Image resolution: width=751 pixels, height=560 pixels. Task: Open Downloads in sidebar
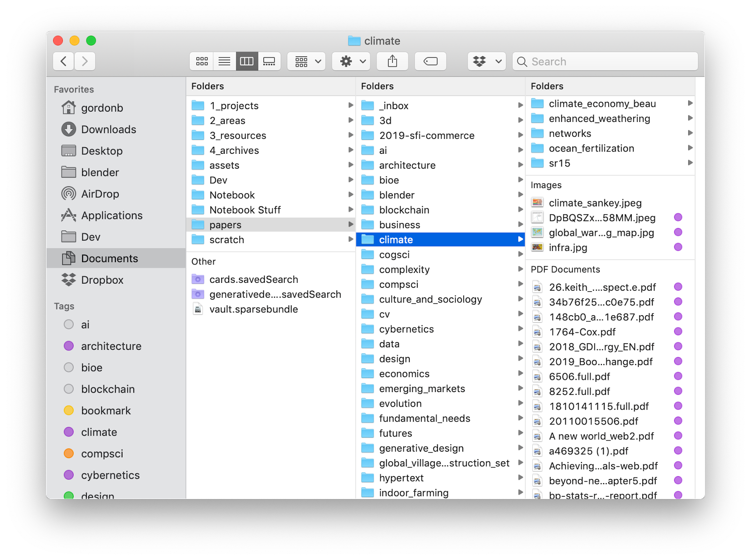coord(116,129)
